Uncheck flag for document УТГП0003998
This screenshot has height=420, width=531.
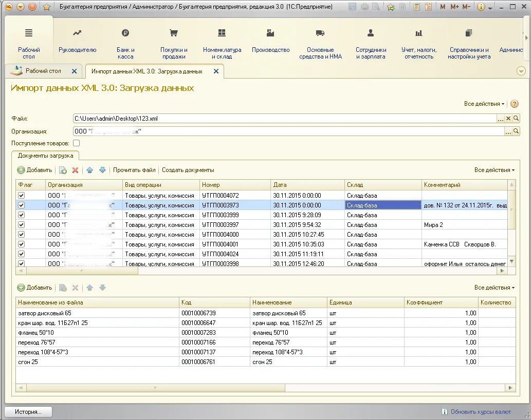tap(22, 263)
